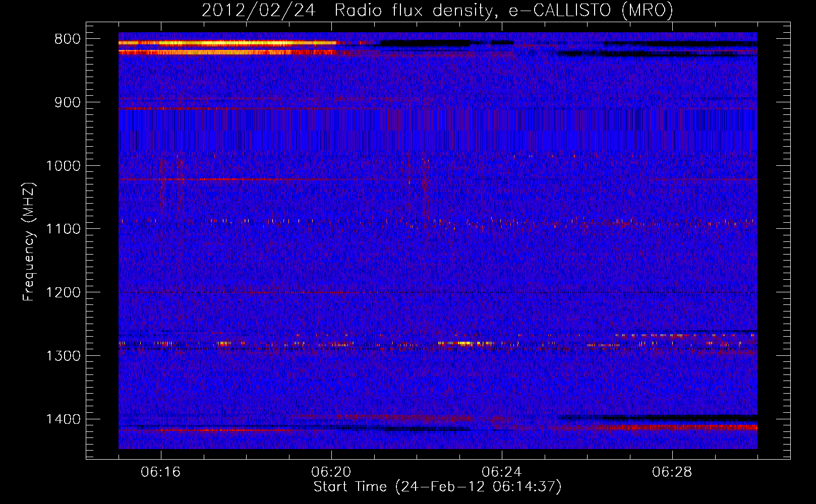Click the 1100 frequency tick label
This screenshot has height=504, width=816.
[63, 229]
